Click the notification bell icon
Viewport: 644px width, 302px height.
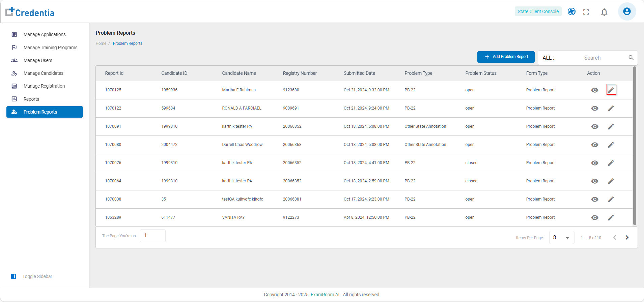[604, 12]
